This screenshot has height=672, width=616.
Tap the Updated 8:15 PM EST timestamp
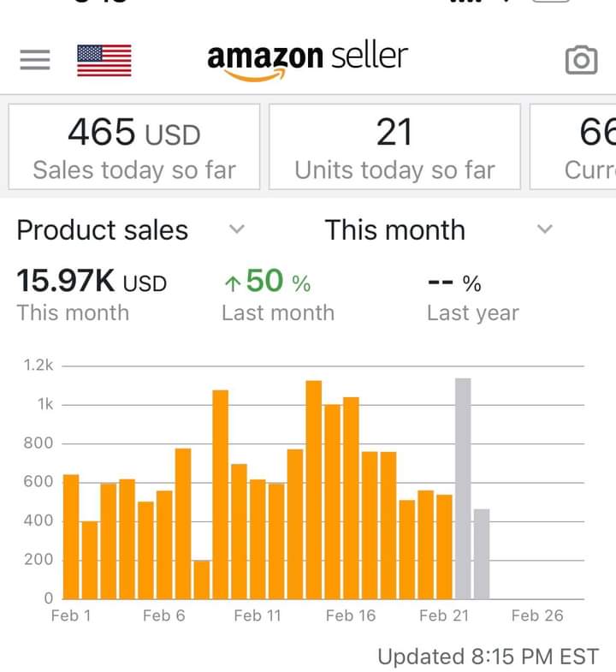tap(488, 657)
